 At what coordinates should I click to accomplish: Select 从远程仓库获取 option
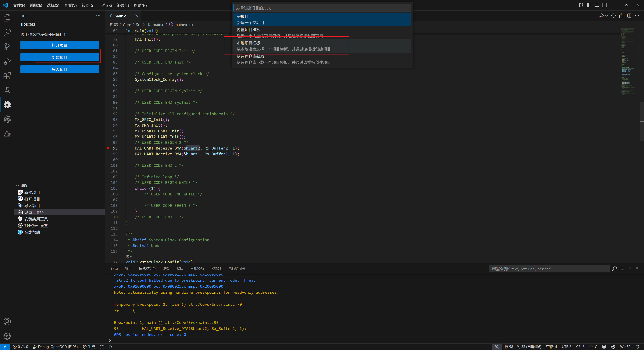coord(322,59)
